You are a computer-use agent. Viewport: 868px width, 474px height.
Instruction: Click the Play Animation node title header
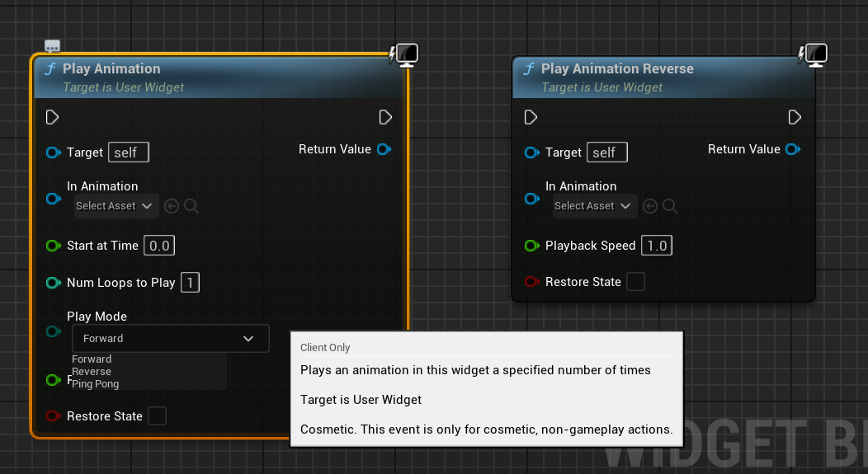111,69
